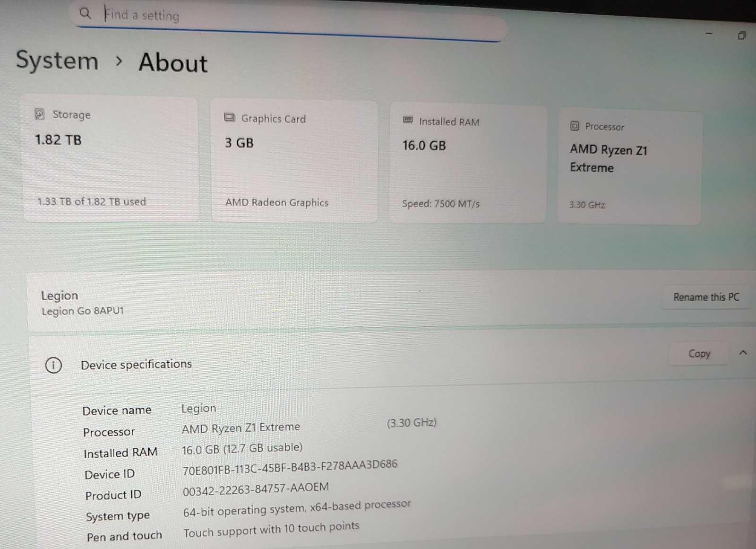The image size is (756, 549).
Task: Click the PC name 'Legion' above the model
Action: tap(60, 296)
